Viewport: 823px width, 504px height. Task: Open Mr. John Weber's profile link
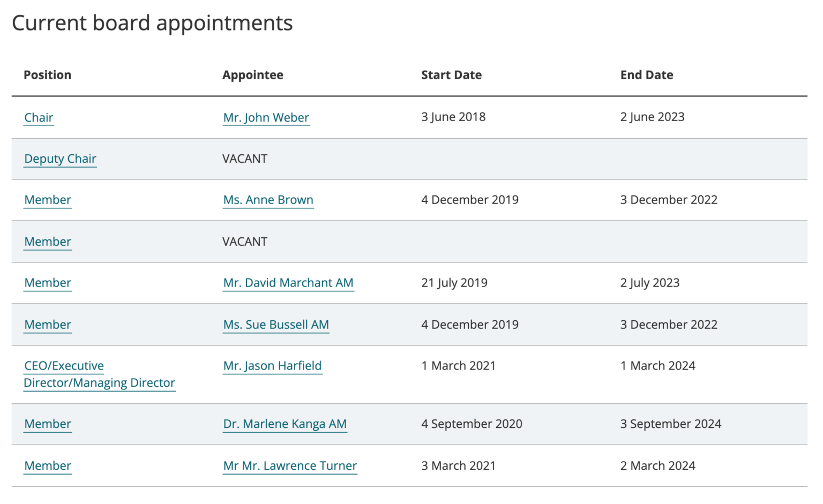tap(266, 117)
